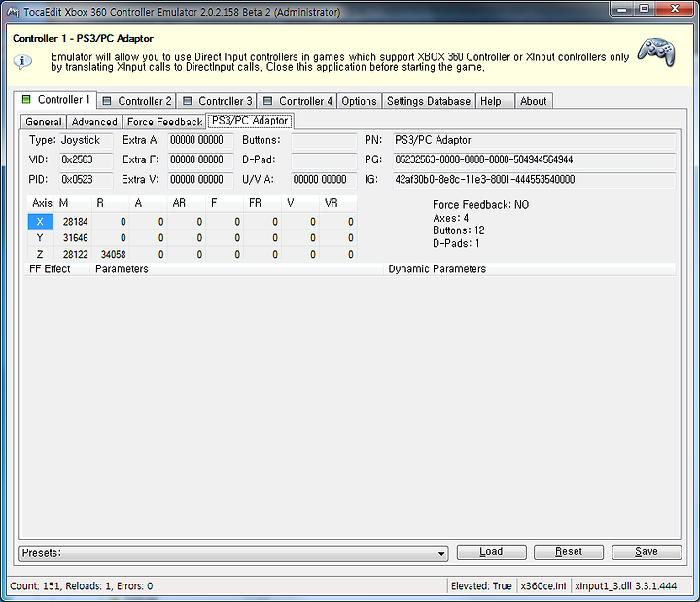700x602 pixels.
Task: Click the x360ce.ini status bar entry
Action: pyautogui.click(x=543, y=585)
